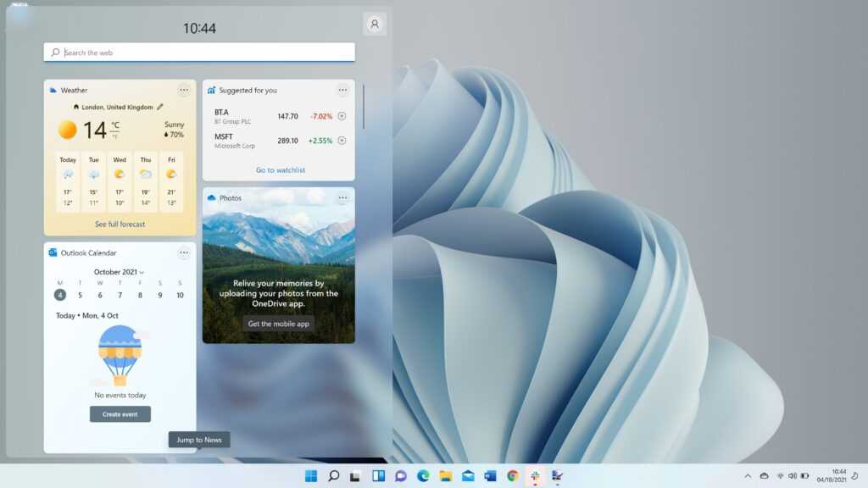868x488 pixels.
Task: Show hidden icons in system tray
Action: pos(748,476)
